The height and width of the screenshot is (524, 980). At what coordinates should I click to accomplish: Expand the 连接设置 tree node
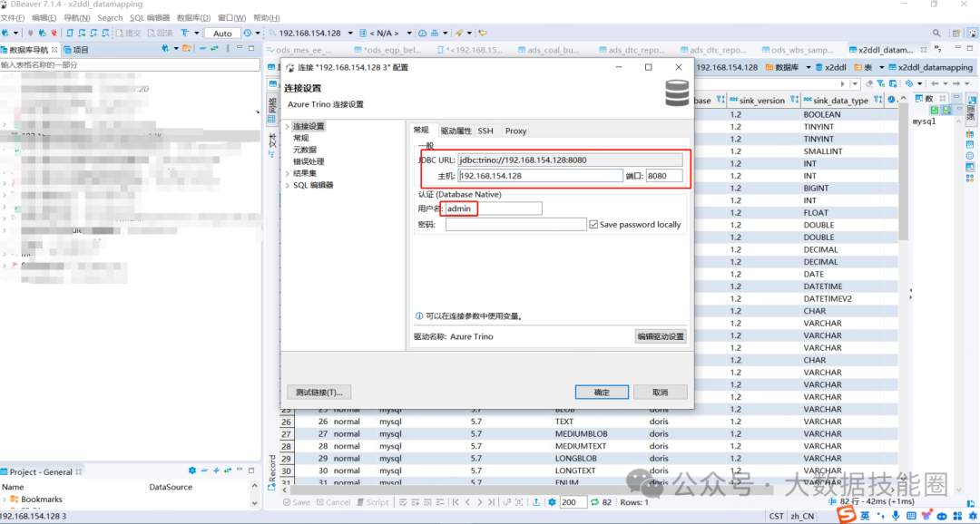coord(288,126)
